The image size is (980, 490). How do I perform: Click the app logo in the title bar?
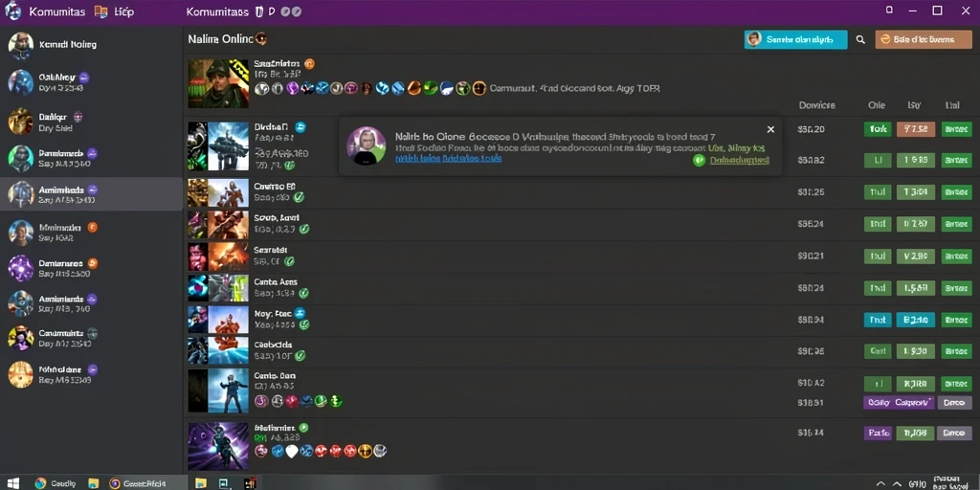(12, 11)
